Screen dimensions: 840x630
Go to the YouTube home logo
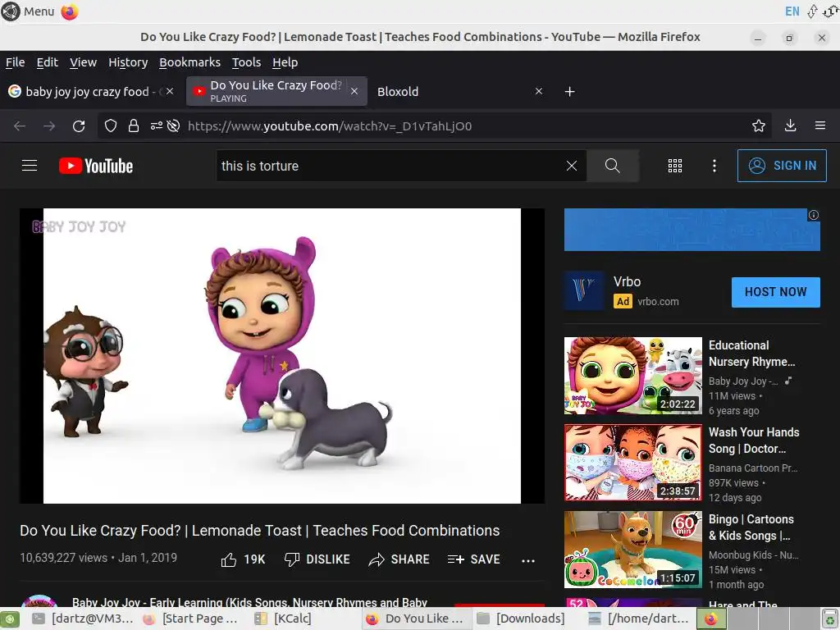tap(96, 166)
